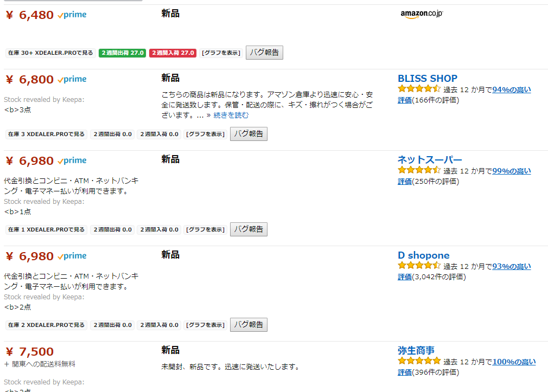Screen dimensions: 548x392
Task: Click D shopone star rating icons
Action: pos(419,266)
